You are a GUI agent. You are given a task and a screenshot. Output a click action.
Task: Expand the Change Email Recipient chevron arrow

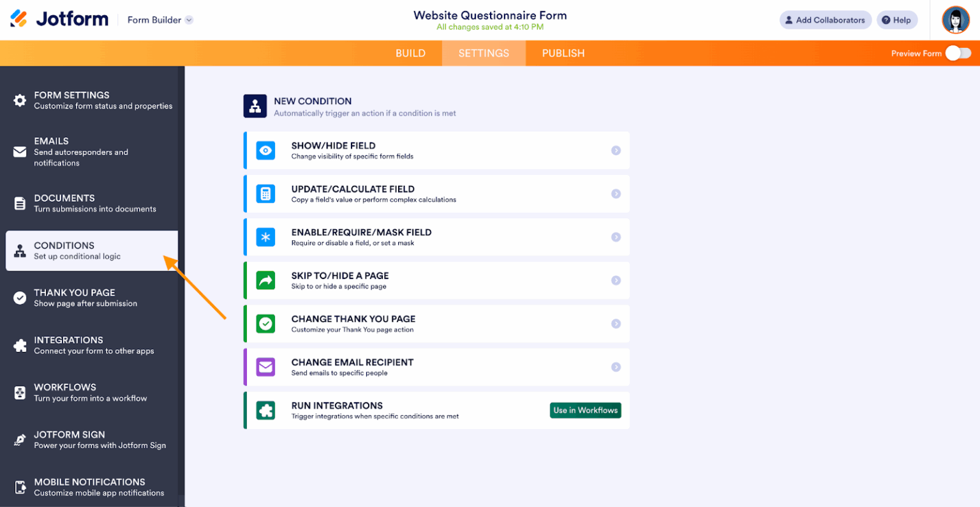tap(616, 367)
